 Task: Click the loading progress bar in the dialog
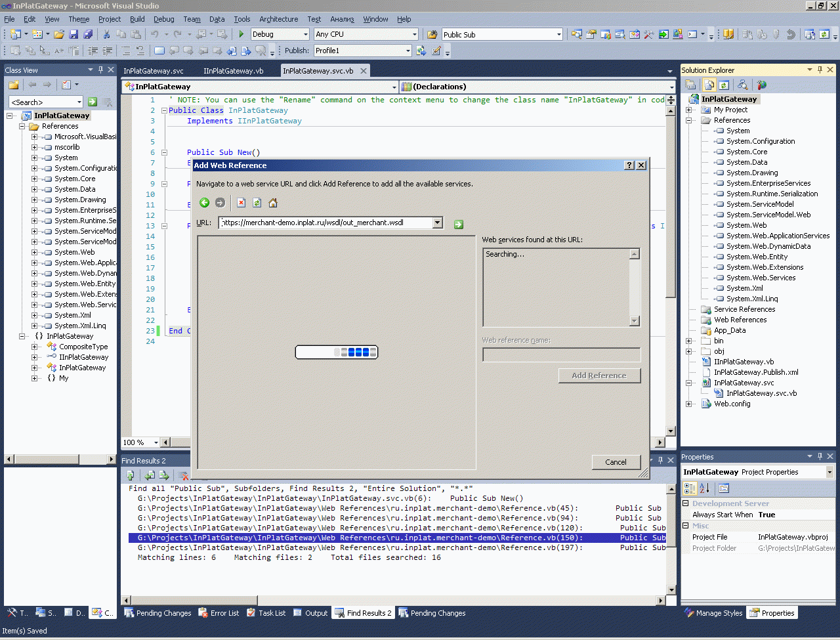click(337, 352)
